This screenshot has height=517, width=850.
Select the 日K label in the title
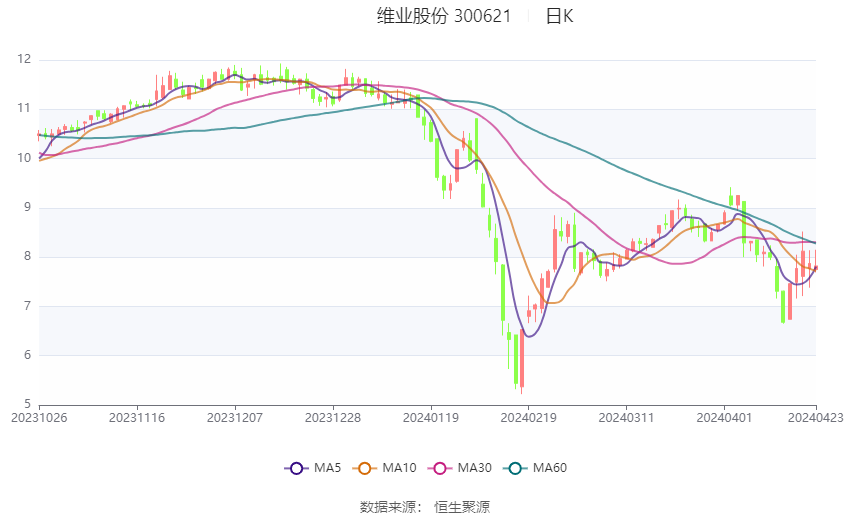[x=559, y=16]
